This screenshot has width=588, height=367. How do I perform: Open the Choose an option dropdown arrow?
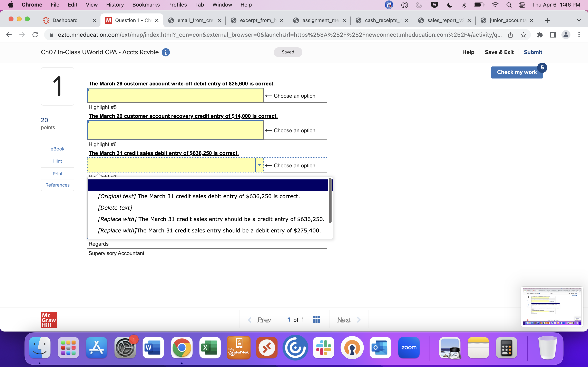[259, 165]
